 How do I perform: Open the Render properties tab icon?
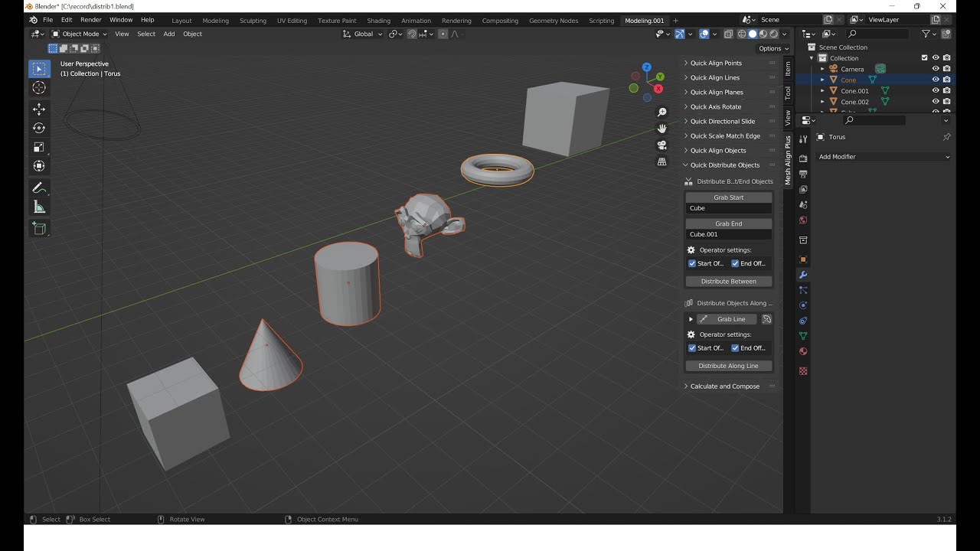point(803,158)
